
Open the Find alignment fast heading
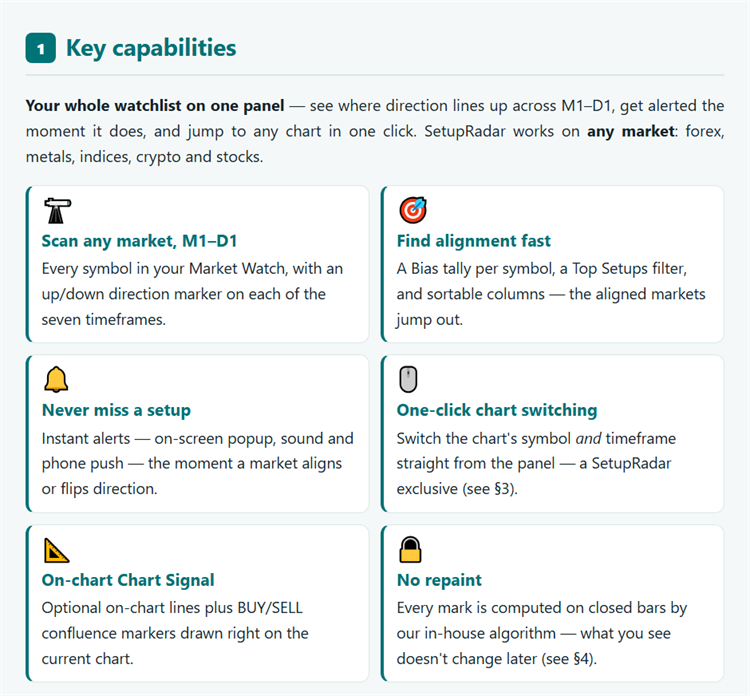(474, 241)
